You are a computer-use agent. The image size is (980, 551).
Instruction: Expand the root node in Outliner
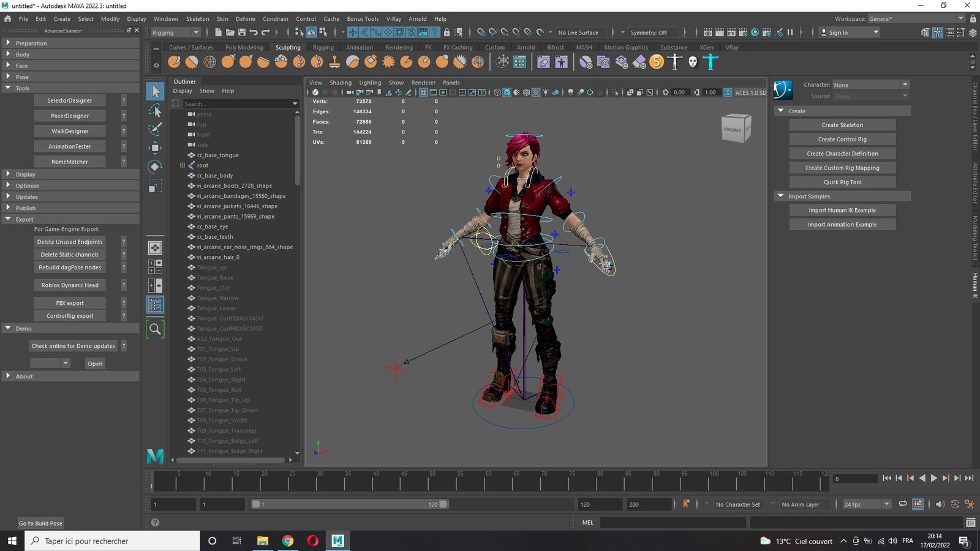coord(183,165)
